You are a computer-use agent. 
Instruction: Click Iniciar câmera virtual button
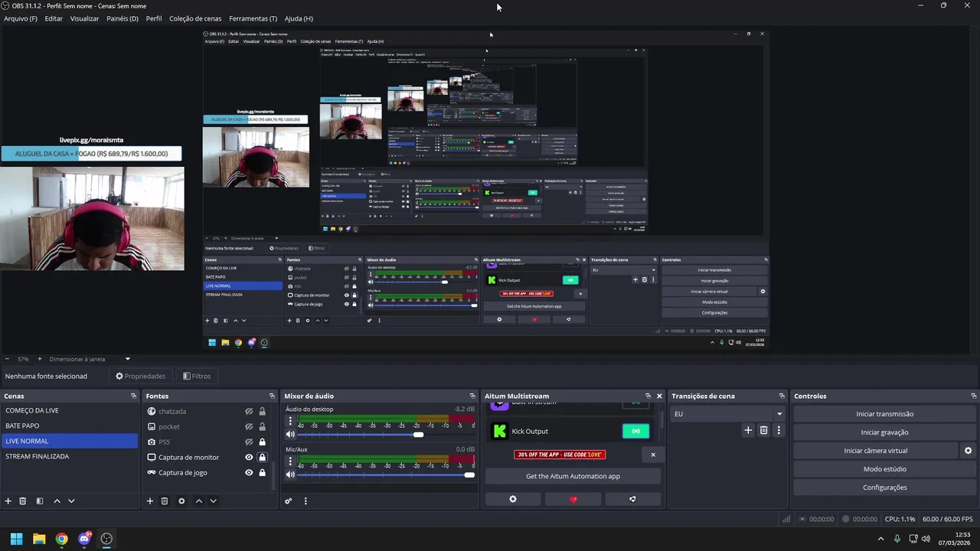tap(876, 451)
